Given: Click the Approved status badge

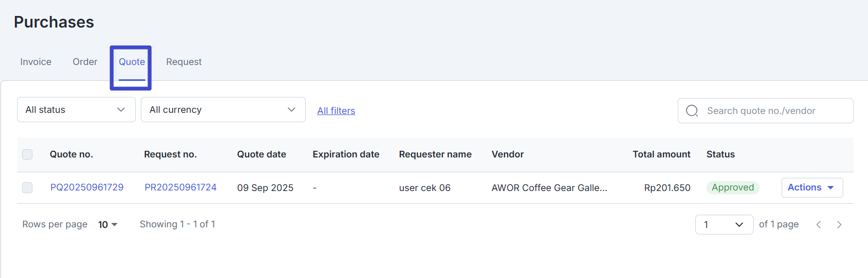Looking at the screenshot, I should [x=732, y=188].
